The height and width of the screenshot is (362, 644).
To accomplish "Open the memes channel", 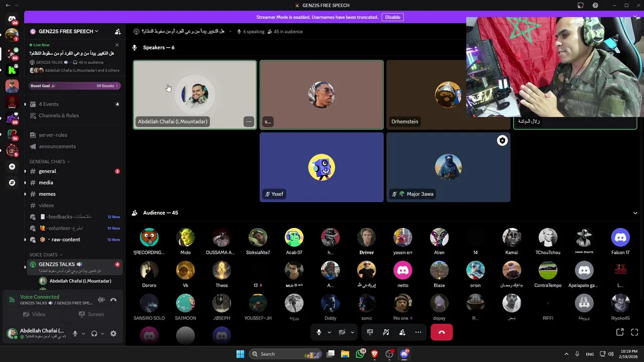I will [x=74, y=194].
